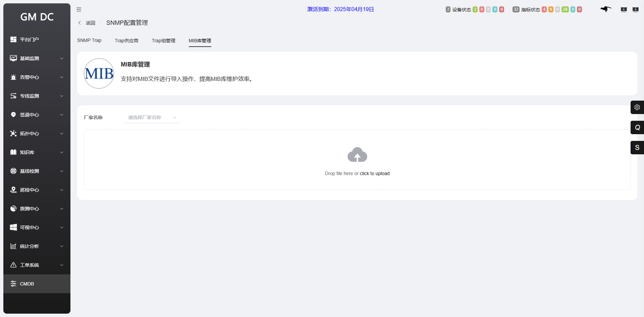Click the 厂家名称 field label
644x317 pixels.
point(93,117)
